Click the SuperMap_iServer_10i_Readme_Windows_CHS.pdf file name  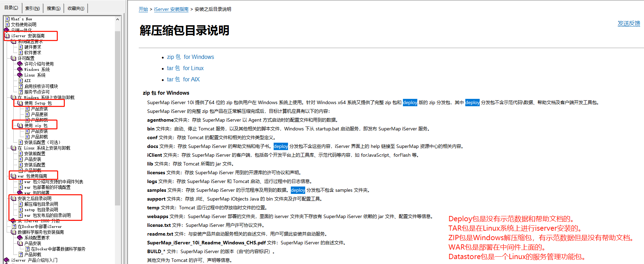(x=206, y=243)
